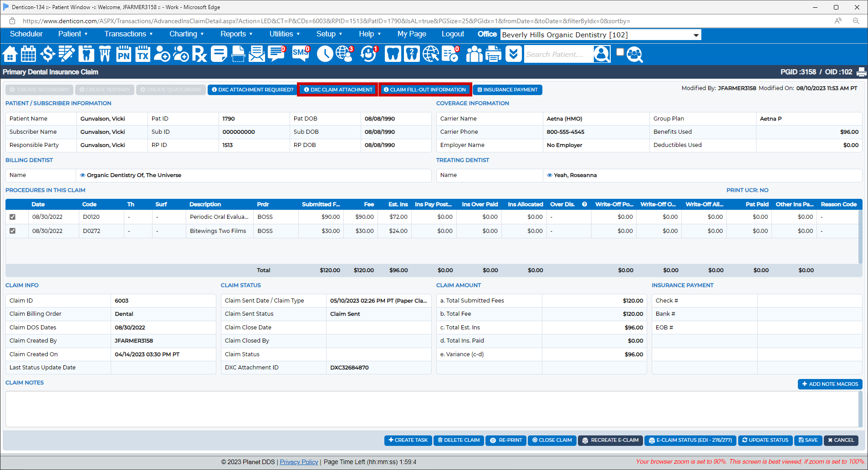Click the Rx prescription icon

(x=199, y=54)
